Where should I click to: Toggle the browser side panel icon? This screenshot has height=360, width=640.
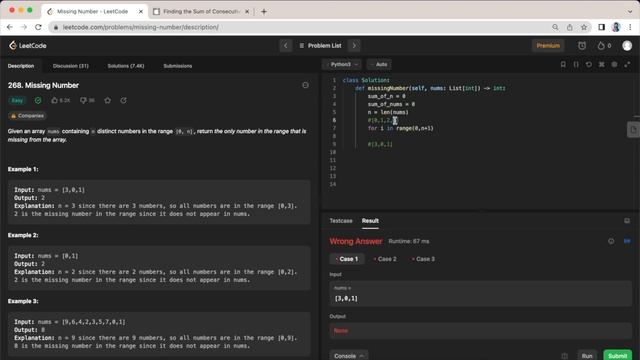click(601, 27)
